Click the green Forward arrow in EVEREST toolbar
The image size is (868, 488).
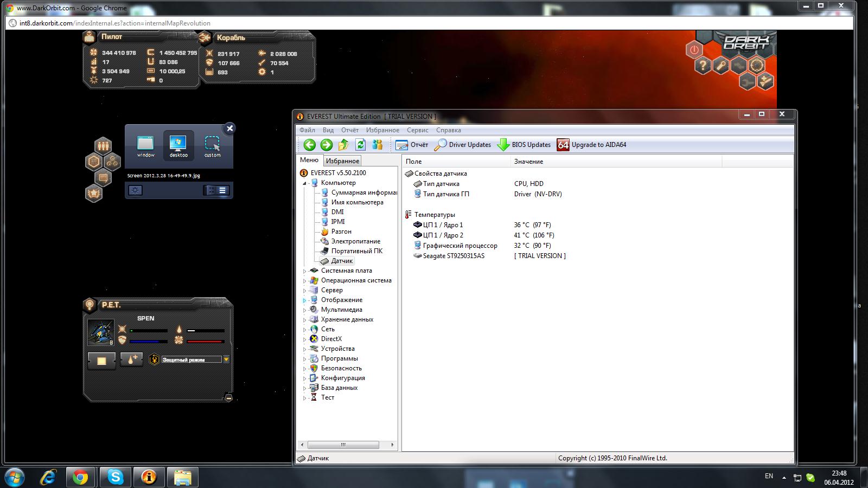(326, 145)
